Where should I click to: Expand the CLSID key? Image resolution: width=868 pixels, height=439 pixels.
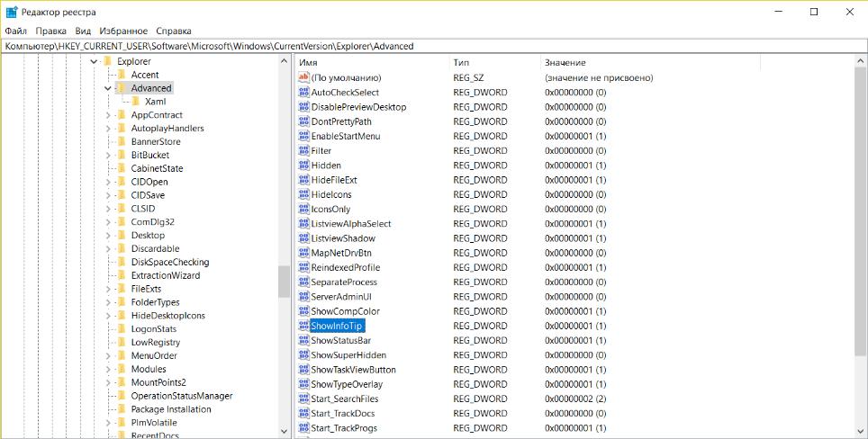tap(108, 209)
